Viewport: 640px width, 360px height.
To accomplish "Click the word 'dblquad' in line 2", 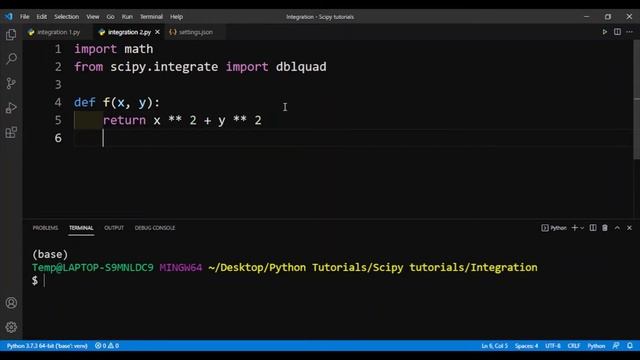I will (301, 67).
